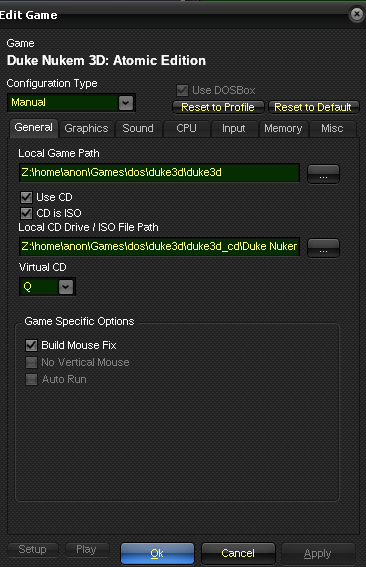Screen dimensions: 366x567
Task: Open the CPU tab
Action: 187,129
